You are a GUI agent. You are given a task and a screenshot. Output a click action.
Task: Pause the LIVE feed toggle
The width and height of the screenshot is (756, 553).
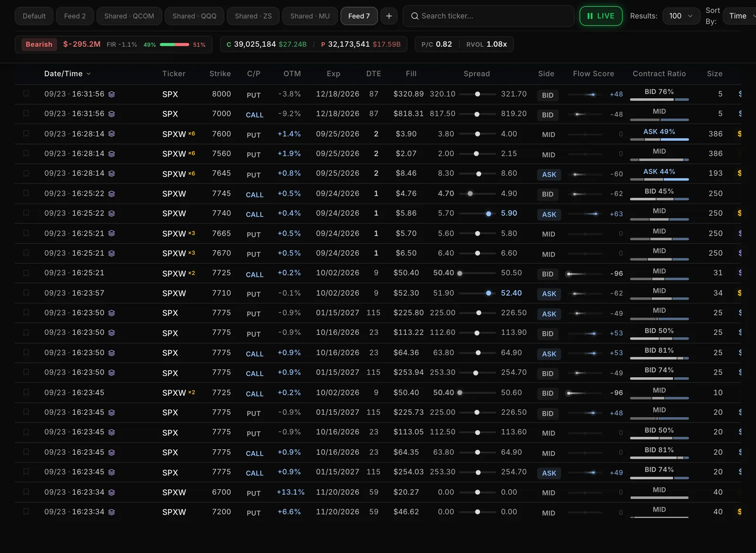[x=601, y=16]
